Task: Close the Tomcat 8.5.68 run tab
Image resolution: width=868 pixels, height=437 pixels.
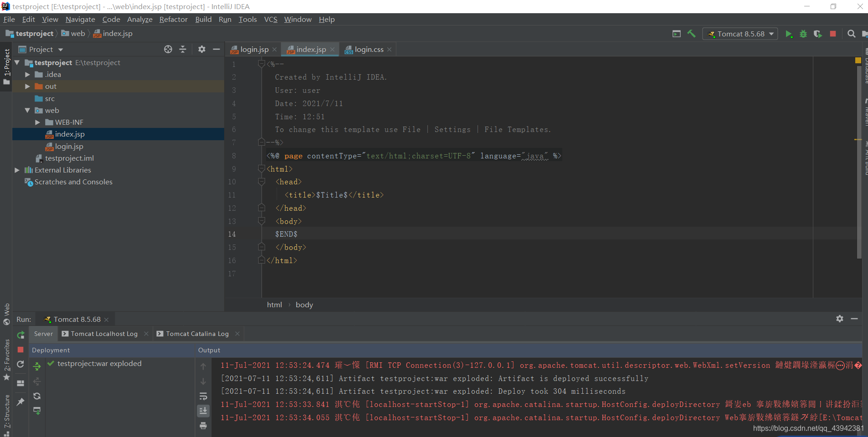Action: tap(107, 320)
